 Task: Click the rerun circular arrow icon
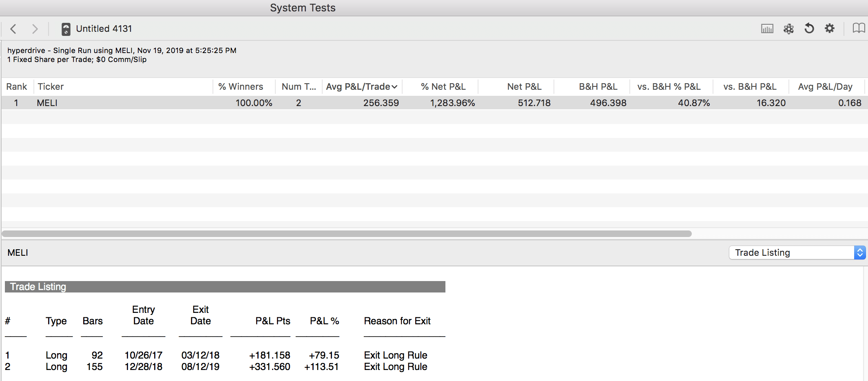[x=809, y=29]
